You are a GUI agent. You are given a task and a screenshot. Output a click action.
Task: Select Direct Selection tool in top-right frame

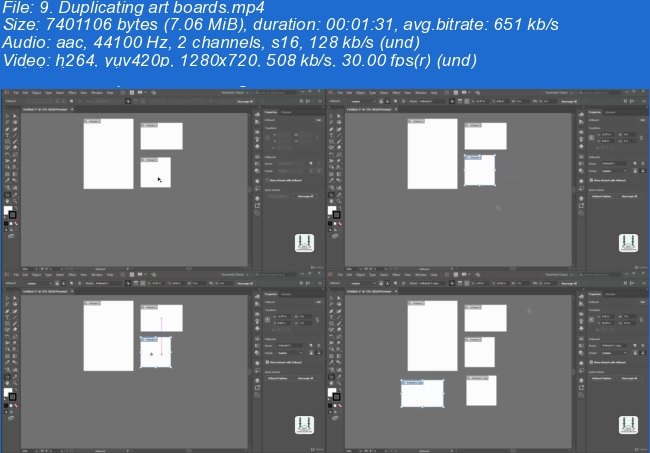[x=339, y=116]
